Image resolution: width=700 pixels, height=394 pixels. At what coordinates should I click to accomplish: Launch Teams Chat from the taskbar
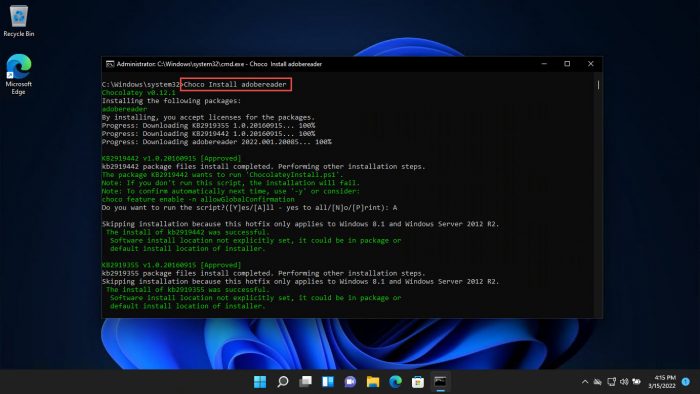click(350, 382)
